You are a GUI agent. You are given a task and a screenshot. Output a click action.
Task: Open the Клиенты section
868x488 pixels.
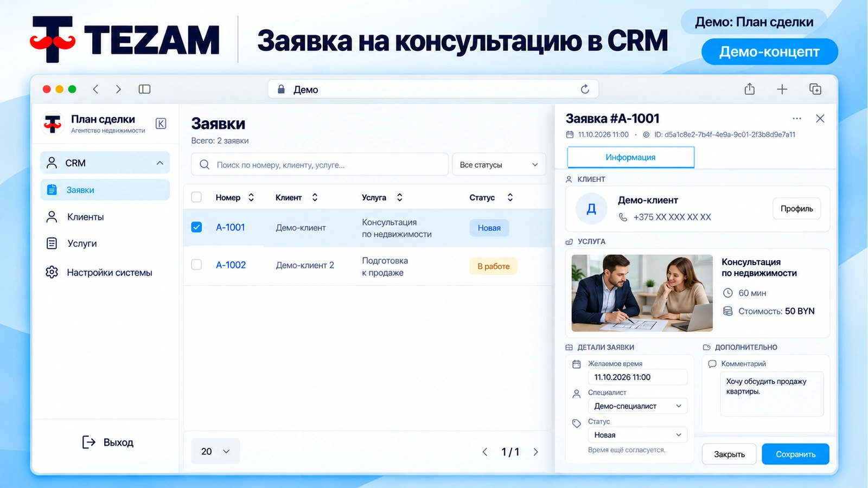tap(105, 217)
